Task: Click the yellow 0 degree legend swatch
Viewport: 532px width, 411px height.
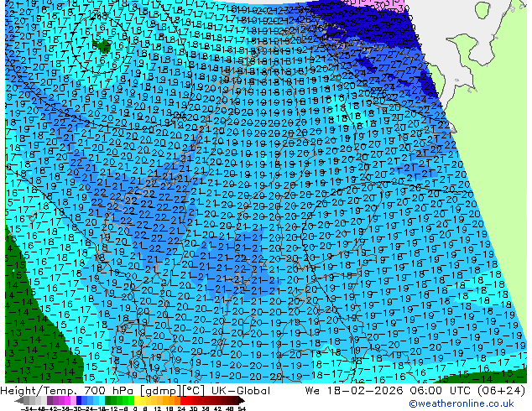Action: tap(138, 400)
